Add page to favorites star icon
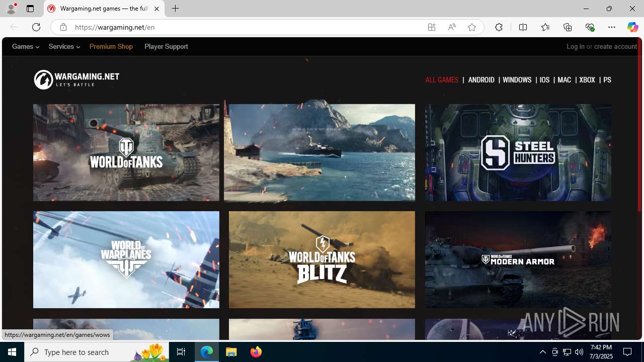 pos(472,27)
